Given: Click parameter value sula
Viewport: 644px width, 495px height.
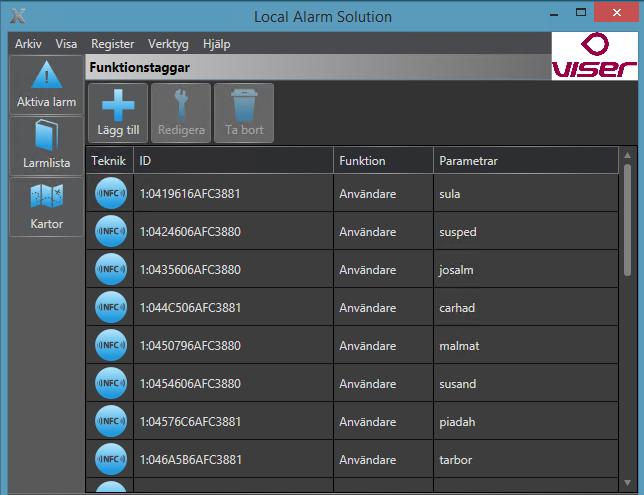Looking at the screenshot, I should point(450,194).
